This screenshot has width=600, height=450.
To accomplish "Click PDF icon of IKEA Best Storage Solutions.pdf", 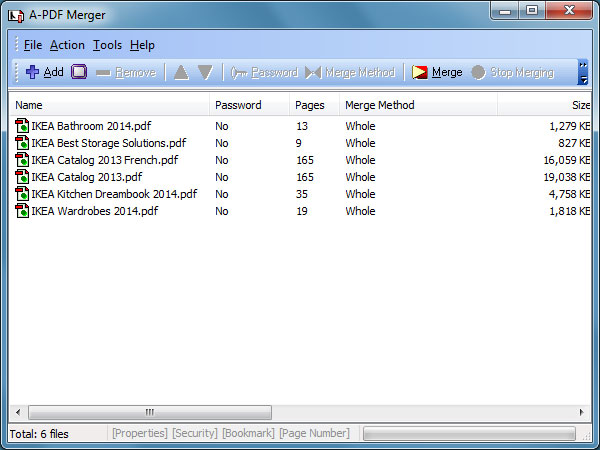I will coord(22,143).
